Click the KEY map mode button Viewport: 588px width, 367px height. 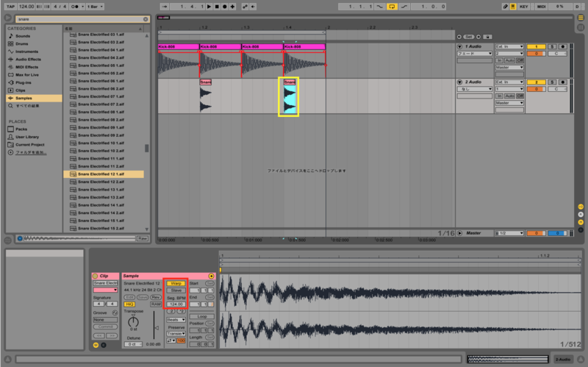[x=524, y=7]
